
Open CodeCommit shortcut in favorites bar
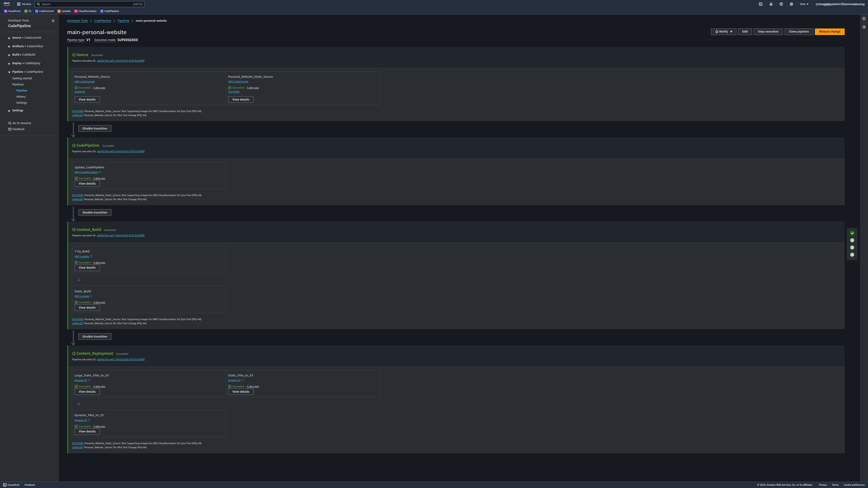pos(44,11)
